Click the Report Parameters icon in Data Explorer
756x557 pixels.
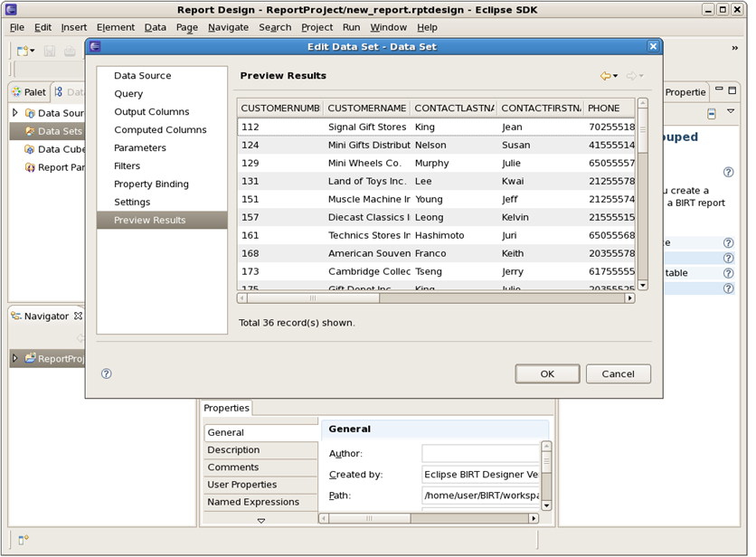[30, 167]
